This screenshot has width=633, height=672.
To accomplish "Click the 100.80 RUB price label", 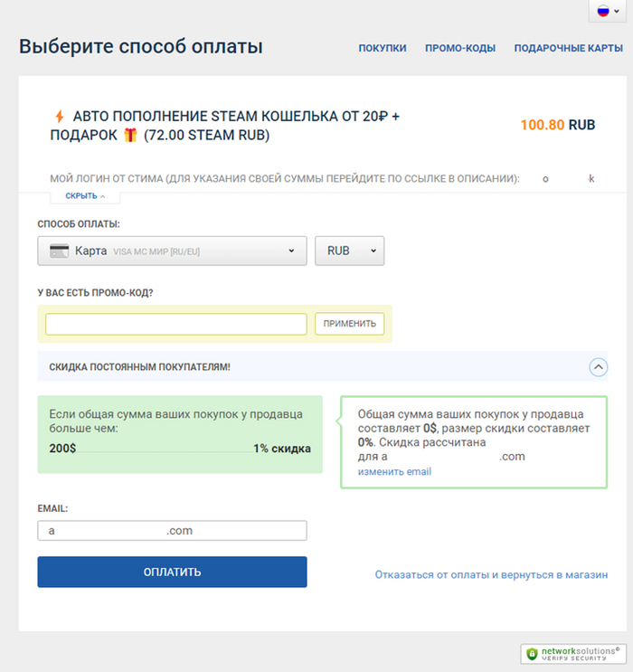I will 557,125.
